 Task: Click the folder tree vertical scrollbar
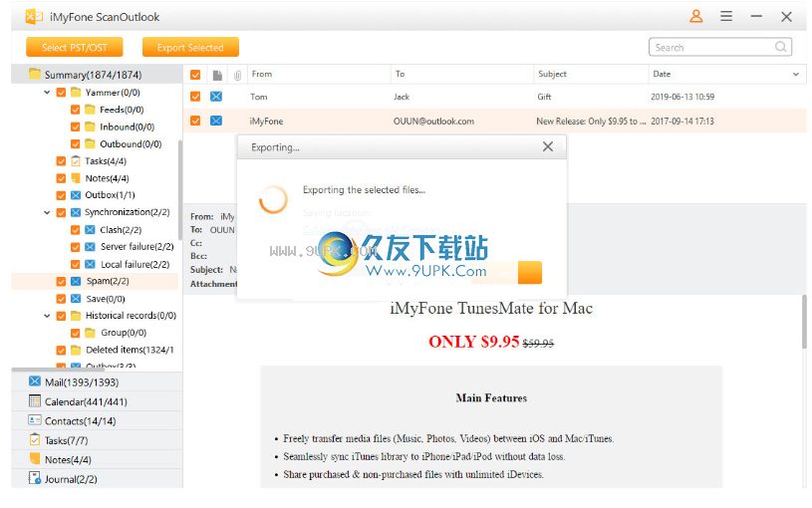[180, 190]
